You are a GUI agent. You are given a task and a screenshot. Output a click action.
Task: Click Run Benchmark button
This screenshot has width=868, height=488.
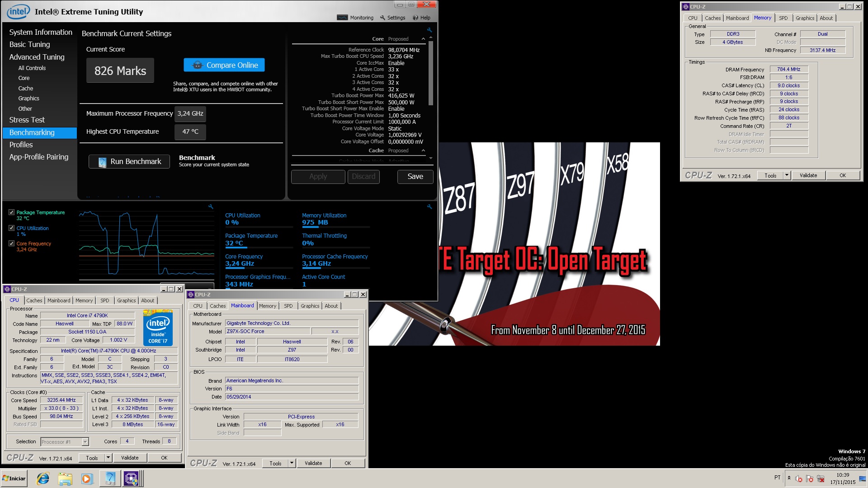tap(129, 162)
